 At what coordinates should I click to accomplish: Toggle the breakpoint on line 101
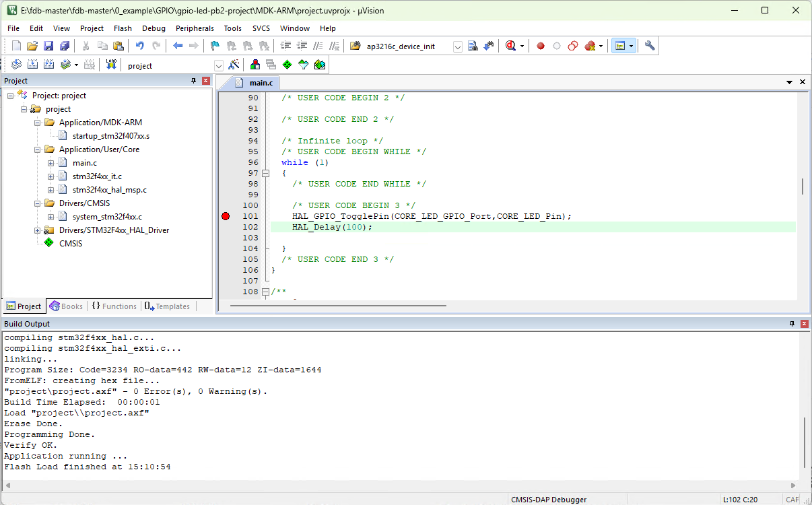(x=226, y=216)
